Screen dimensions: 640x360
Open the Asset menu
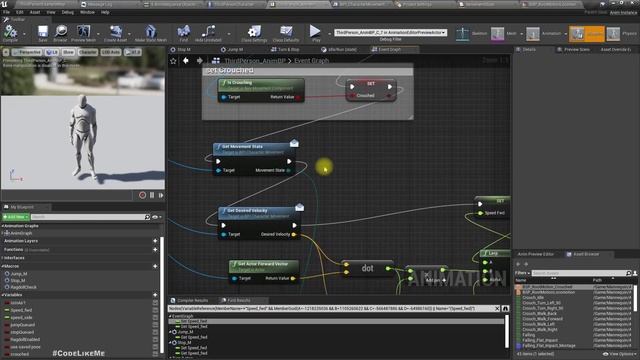pos(35,12)
